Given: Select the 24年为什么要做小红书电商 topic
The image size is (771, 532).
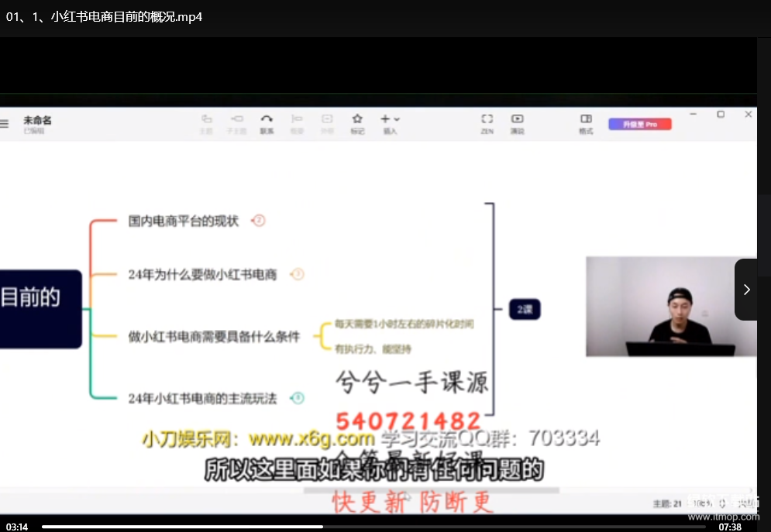Looking at the screenshot, I should click(202, 275).
